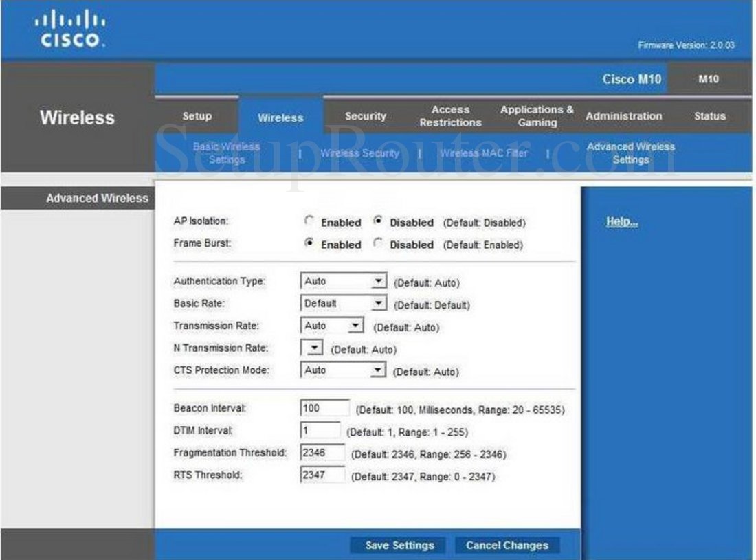Screen dimensions: 756x560
Task: Open CTS Protection Mode dropdown
Action: (x=343, y=370)
